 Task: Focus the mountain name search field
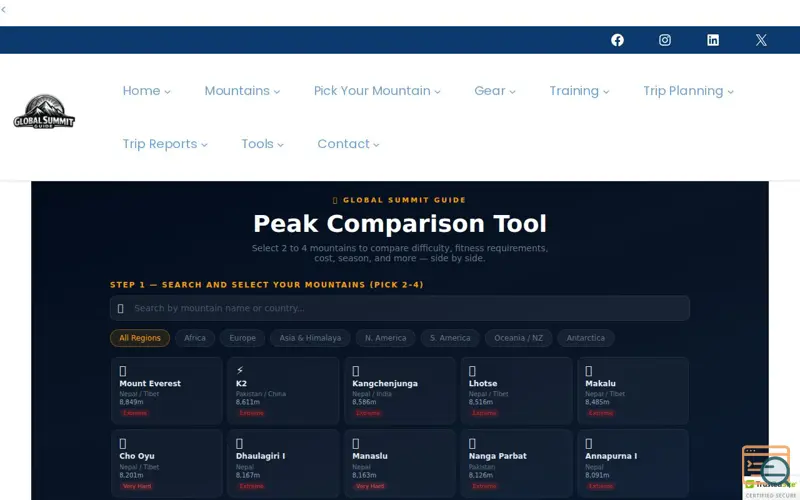click(x=400, y=308)
